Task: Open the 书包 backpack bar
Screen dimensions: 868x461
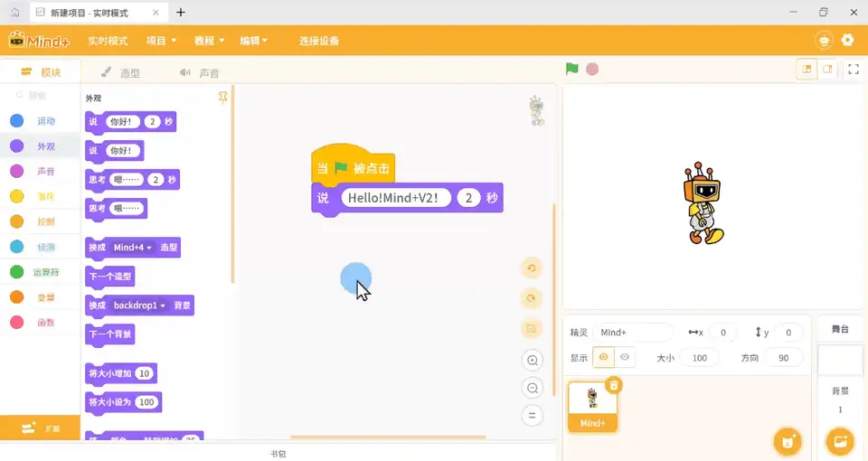Action: (278, 454)
